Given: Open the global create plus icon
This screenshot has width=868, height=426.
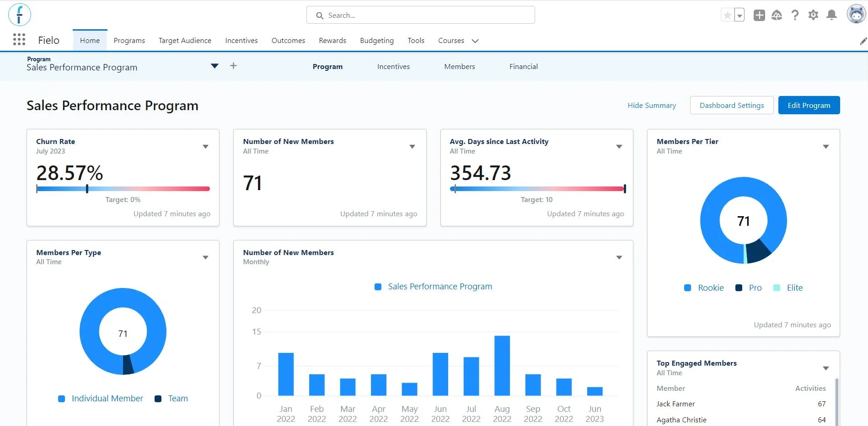Looking at the screenshot, I should [x=759, y=15].
